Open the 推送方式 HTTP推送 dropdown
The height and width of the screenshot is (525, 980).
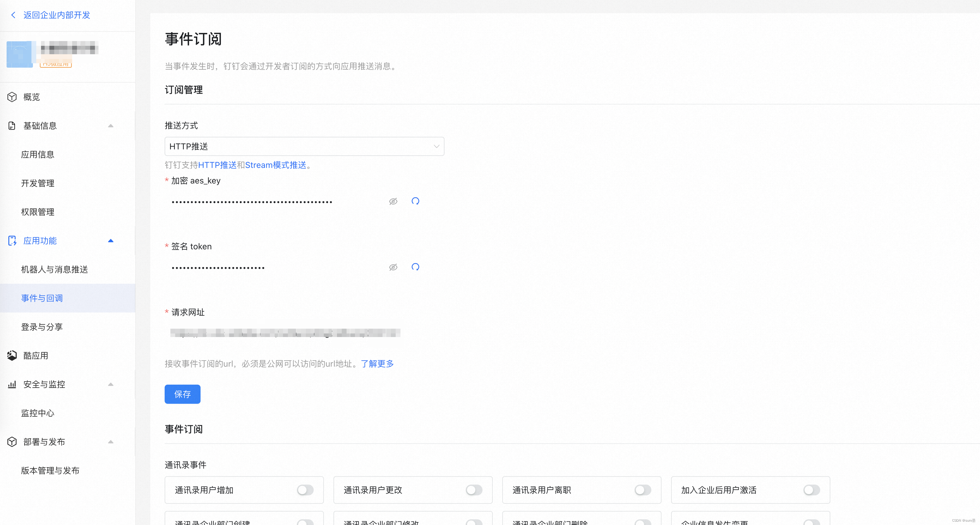click(304, 146)
